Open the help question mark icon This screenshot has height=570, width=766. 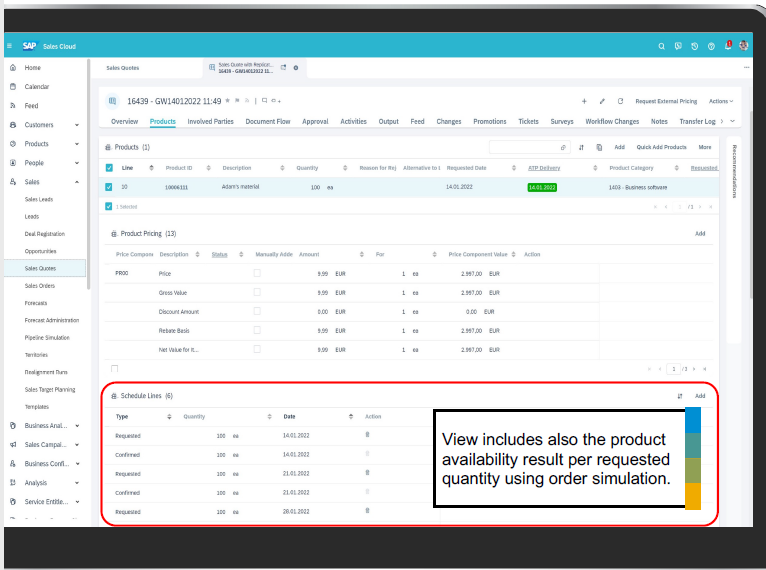pos(711,46)
